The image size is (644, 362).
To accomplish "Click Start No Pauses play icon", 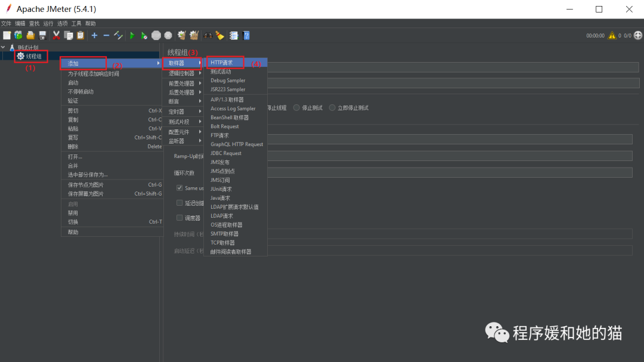I will pos(144,36).
